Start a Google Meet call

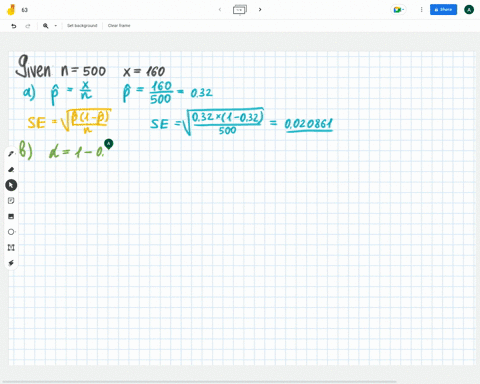(398, 10)
